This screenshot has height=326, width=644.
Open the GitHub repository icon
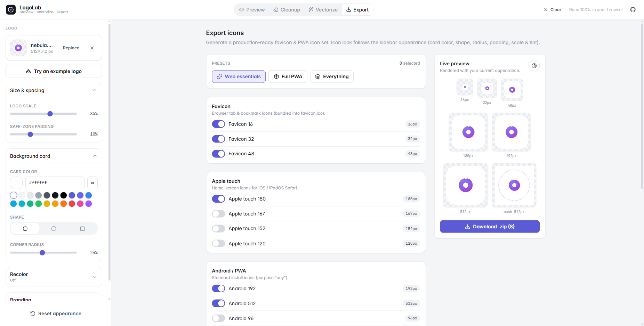pos(633,10)
